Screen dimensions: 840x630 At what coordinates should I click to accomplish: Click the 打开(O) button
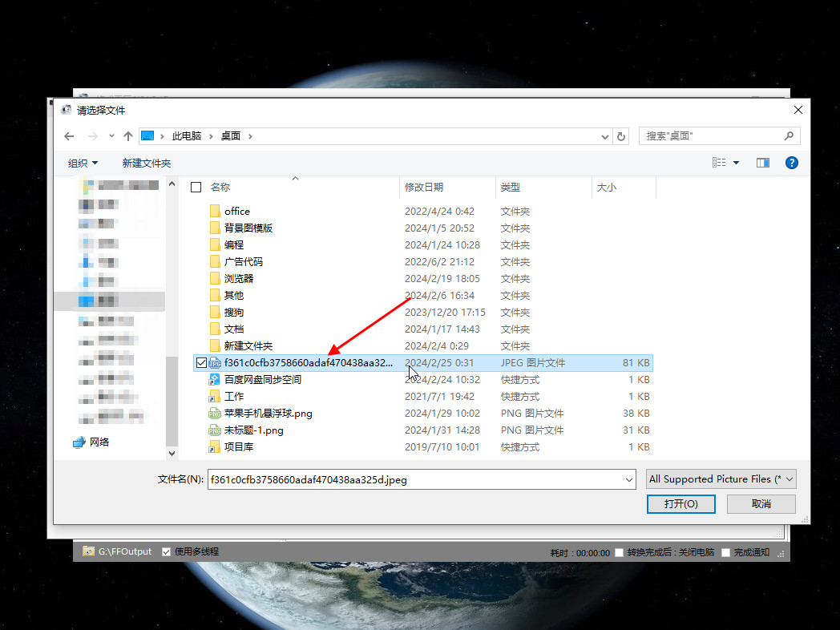(680, 504)
